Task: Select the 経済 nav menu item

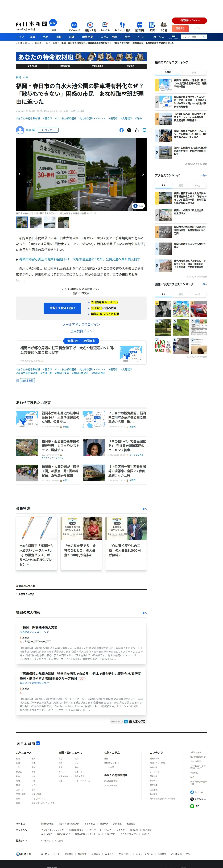Action: tap(72, 37)
